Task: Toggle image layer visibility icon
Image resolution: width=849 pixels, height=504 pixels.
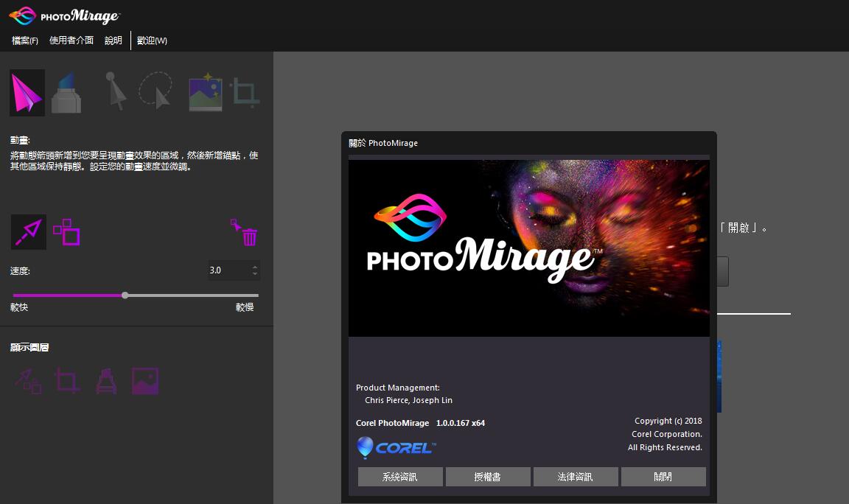Action: point(145,381)
